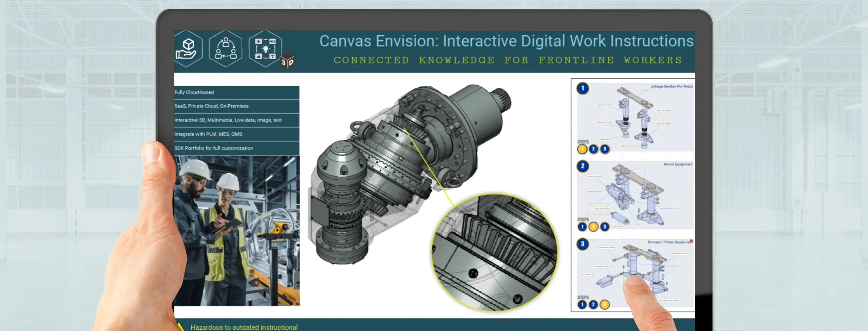868x331 pixels.
Task: Open the SaaS, Private Cloud, On-Premises row
Action: coord(236,106)
